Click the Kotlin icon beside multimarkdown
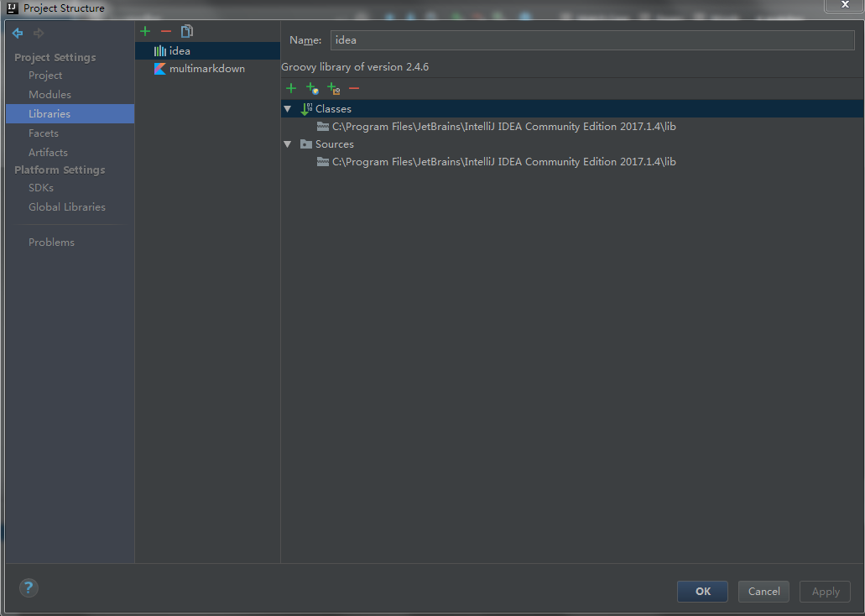Screen dimensions: 865x616 pos(160,69)
